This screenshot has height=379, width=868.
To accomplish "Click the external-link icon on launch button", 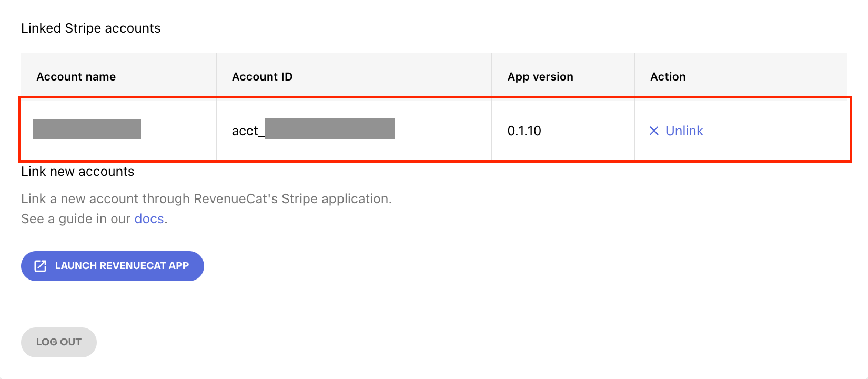I will [41, 266].
